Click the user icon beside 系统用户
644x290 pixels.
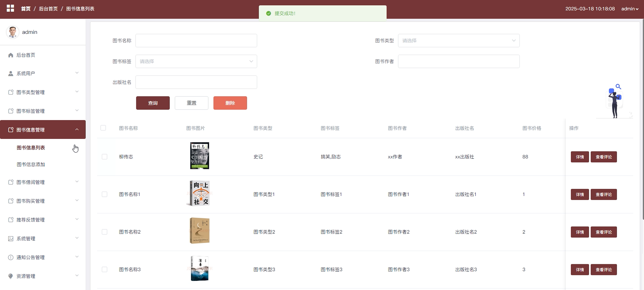11,74
